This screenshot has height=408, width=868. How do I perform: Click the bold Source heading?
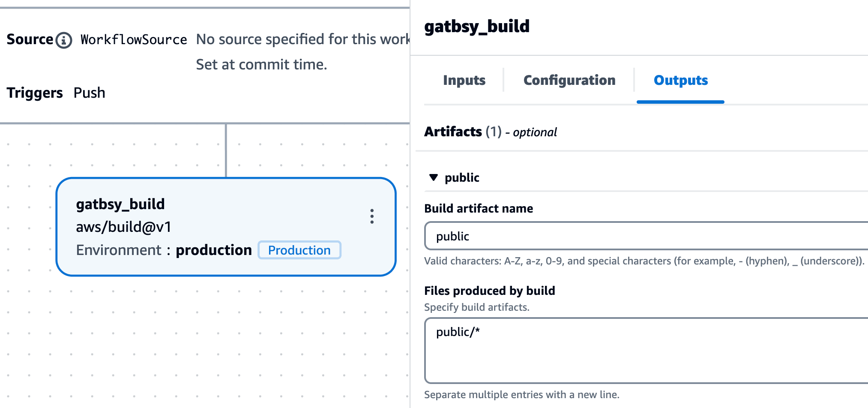(x=30, y=39)
